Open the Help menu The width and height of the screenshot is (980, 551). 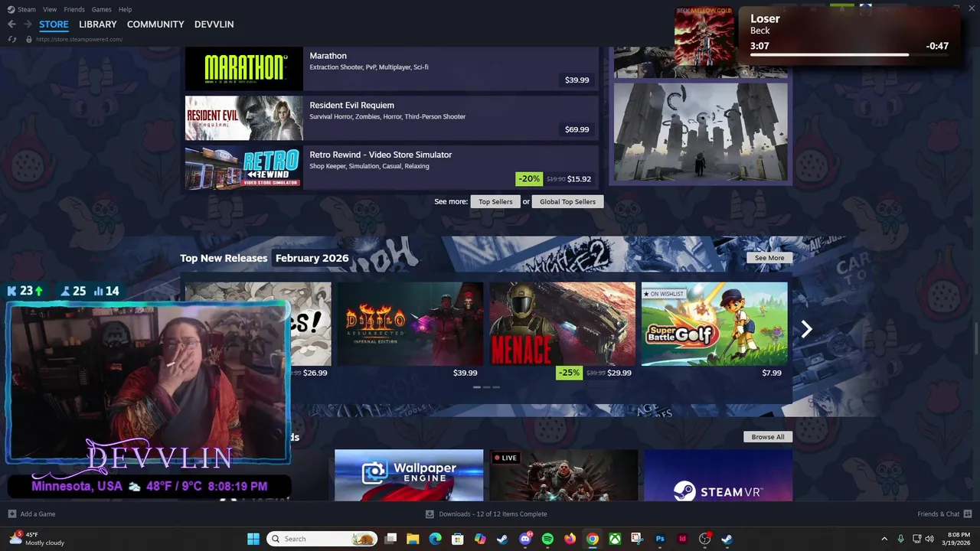(x=125, y=9)
